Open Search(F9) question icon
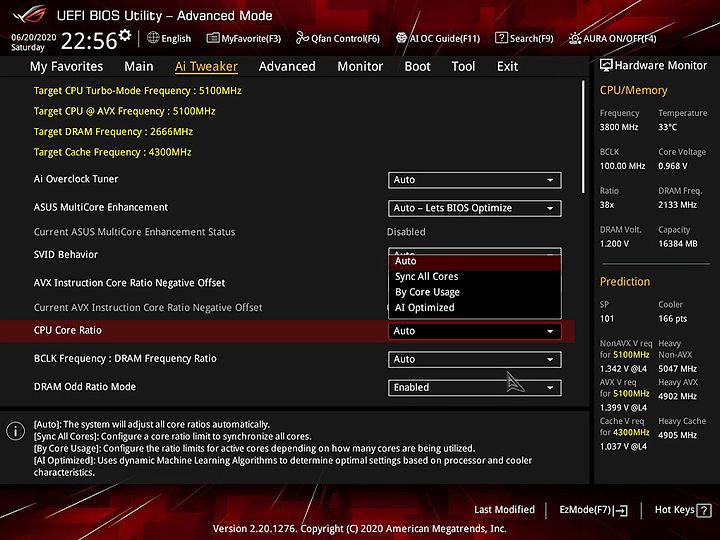Viewport: 720px width, 540px height. click(501, 38)
